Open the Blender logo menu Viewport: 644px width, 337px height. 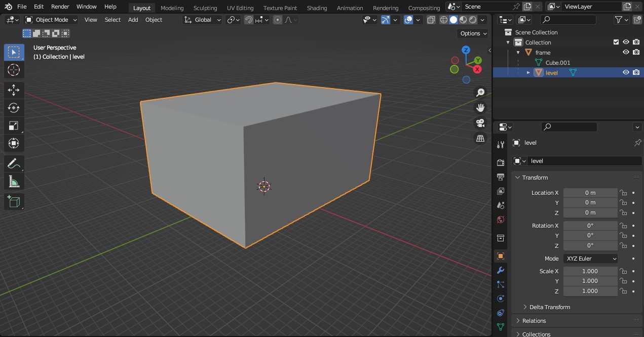click(8, 7)
